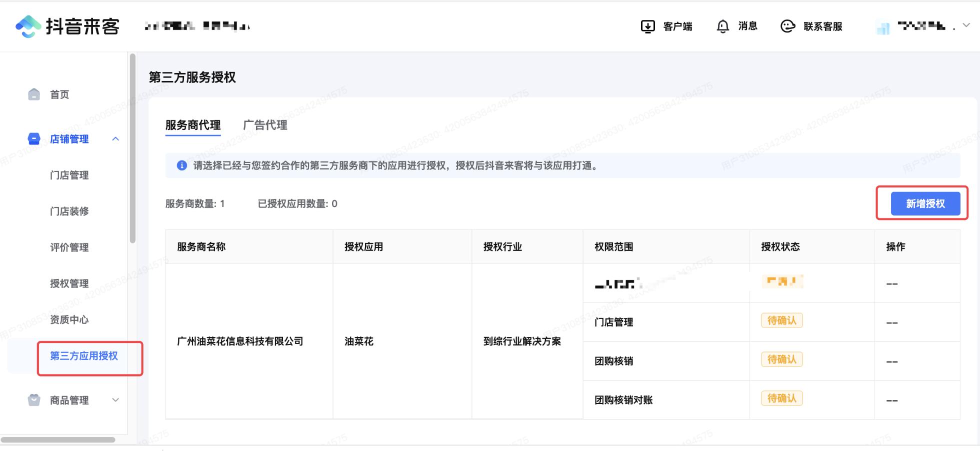Viewport: 980px width, 451px height.
Task: Switch to the 服务商代理 tab
Action: (193, 125)
